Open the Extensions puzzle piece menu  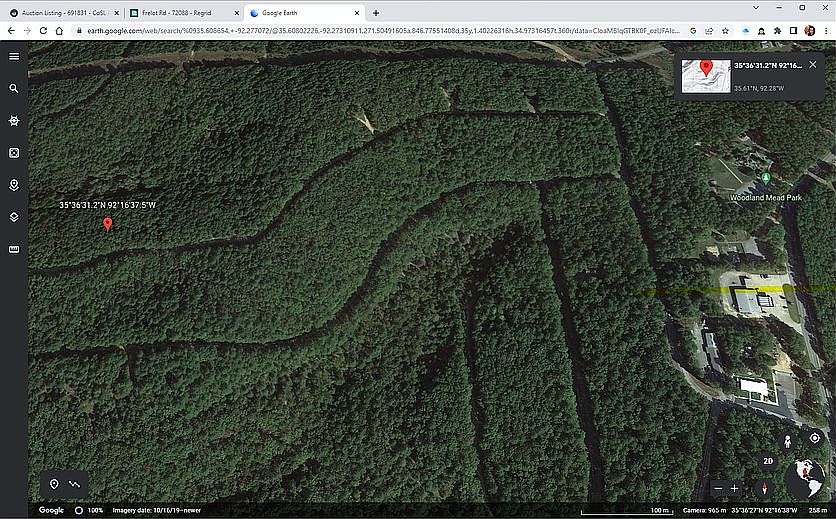[777, 31]
